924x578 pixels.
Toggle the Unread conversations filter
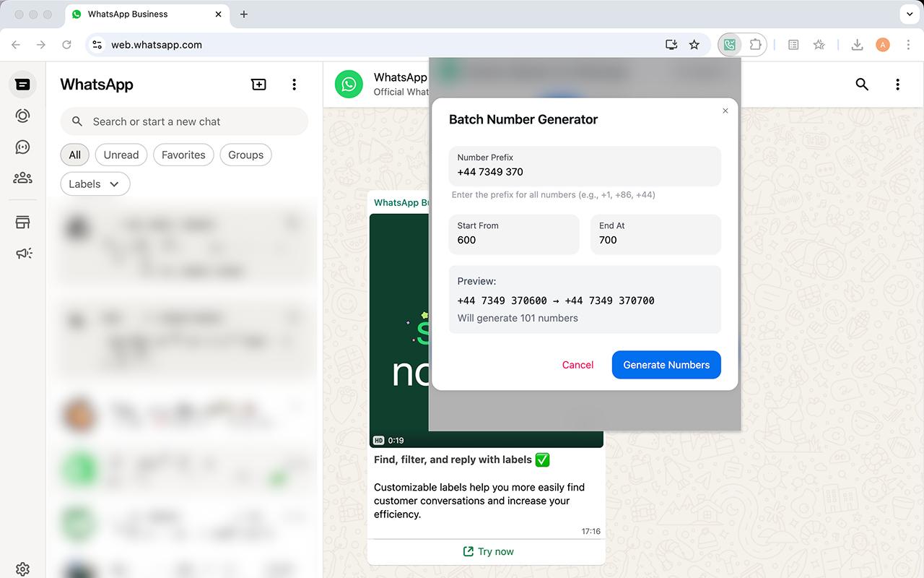click(x=121, y=155)
